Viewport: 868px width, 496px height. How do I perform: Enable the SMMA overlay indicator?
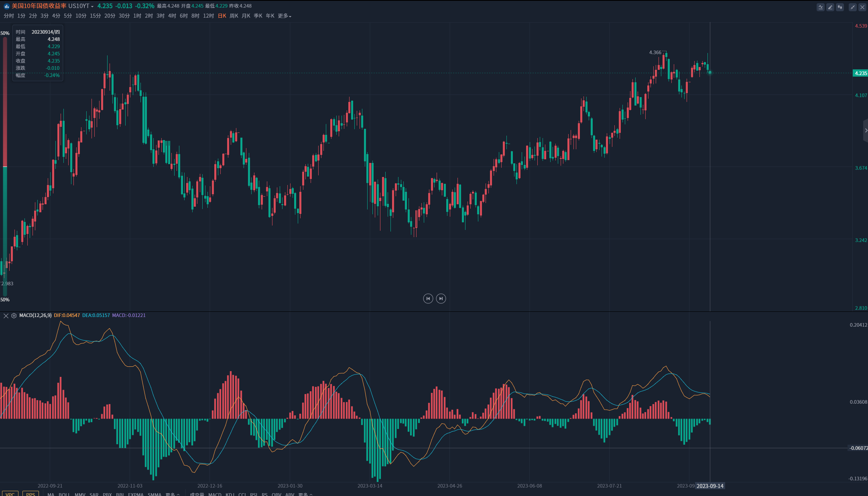coord(154,494)
